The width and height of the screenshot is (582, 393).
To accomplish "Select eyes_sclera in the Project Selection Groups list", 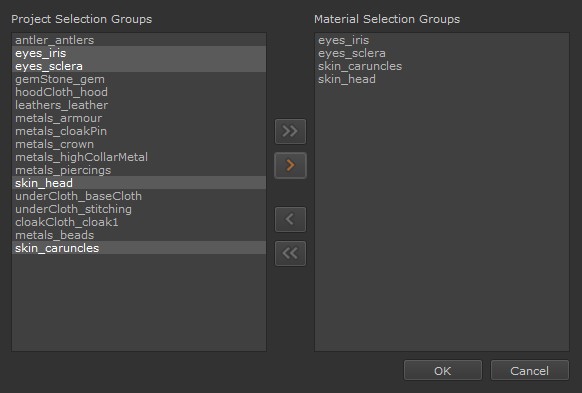I will coord(139,66).
